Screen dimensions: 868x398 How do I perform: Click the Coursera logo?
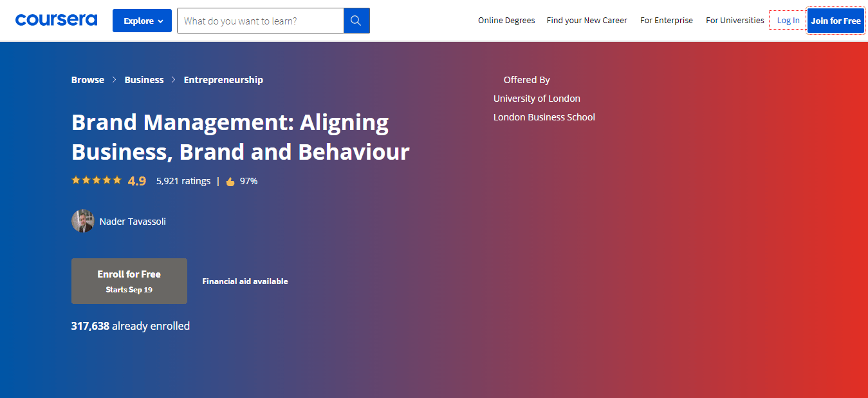click(x=56, y=21)
